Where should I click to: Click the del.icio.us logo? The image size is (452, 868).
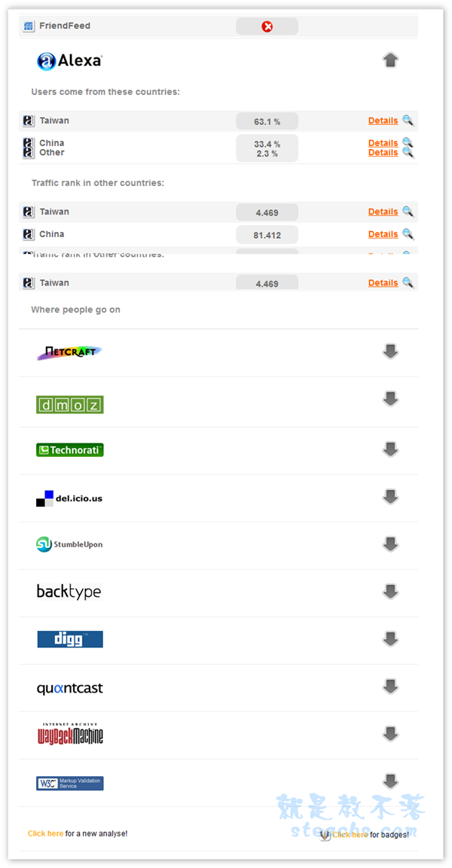(x=69, y=498)
